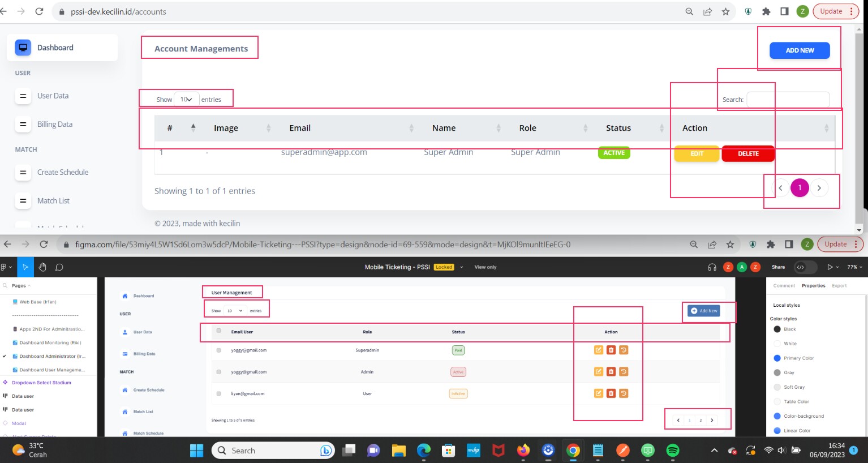Image resolution: width=868 pixels, height=463 pixels.
Task: Reload the Figma browser tab
Action: (44, 244)
